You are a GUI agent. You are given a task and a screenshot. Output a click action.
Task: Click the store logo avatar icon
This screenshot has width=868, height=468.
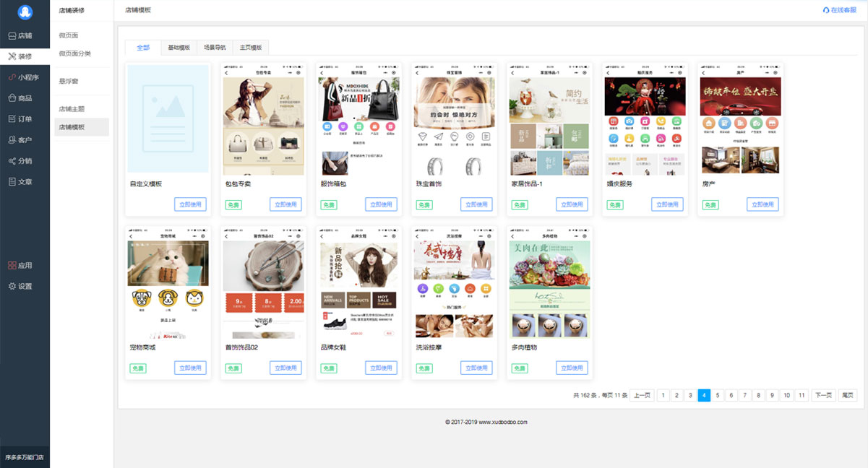coord(25,12)
